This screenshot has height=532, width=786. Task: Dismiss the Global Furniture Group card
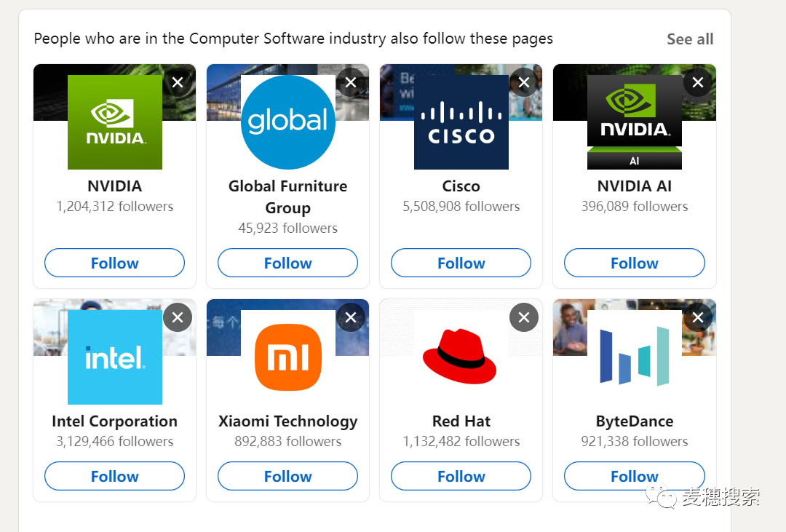coord(351,82)
